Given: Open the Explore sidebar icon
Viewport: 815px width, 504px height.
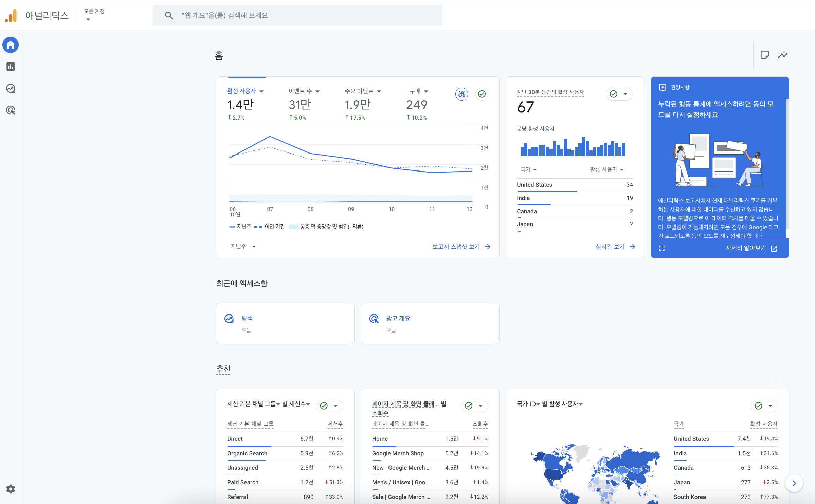Looking at the screenshot, I should [11, 89].
